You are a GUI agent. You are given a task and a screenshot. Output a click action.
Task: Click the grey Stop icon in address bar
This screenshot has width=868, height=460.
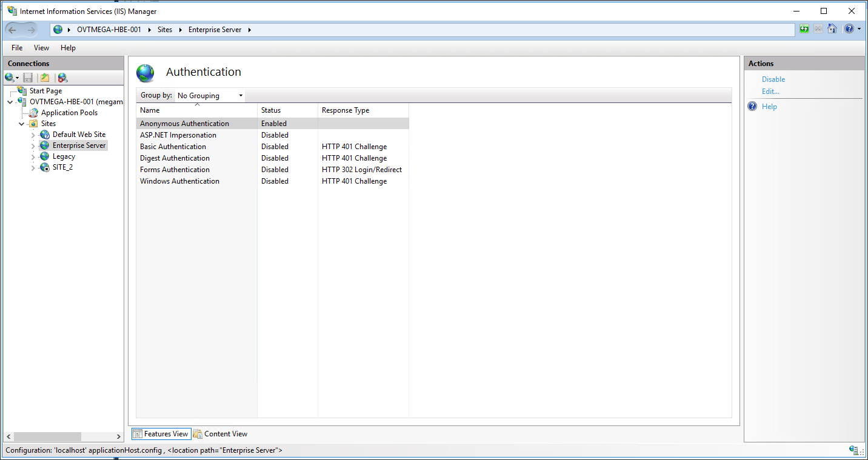click(x=818, y=29)
